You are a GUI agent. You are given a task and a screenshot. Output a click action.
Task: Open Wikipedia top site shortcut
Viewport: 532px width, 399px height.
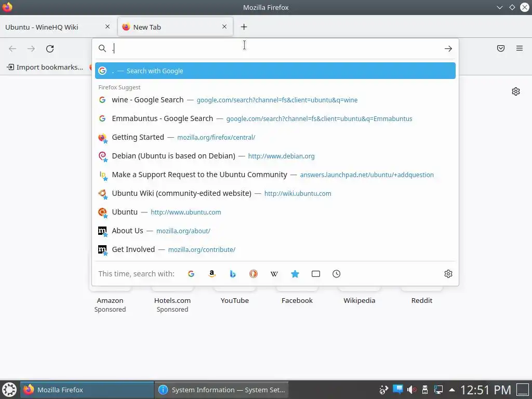pos(360,300)
